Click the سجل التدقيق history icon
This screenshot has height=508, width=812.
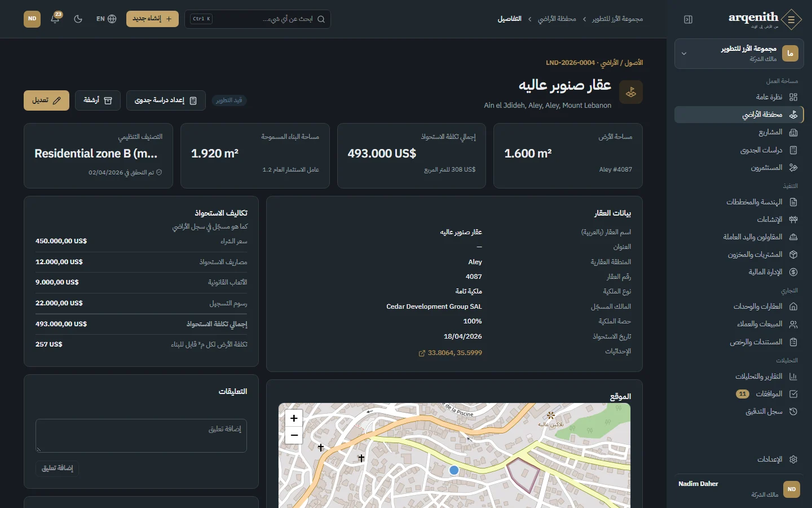(x=793, y=411)
